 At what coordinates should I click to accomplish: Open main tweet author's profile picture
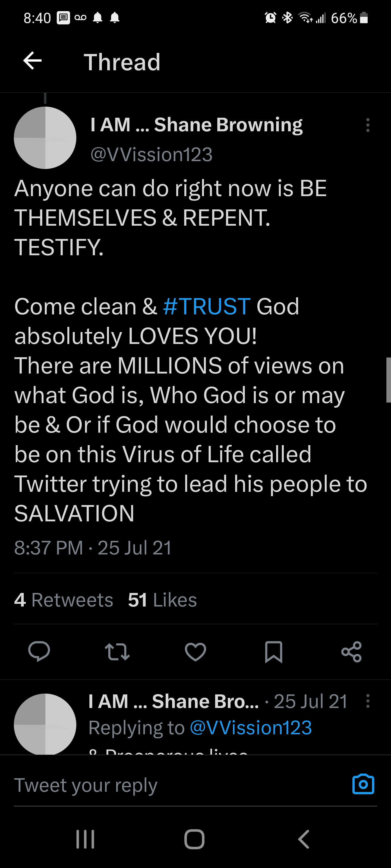click(45, 138)
